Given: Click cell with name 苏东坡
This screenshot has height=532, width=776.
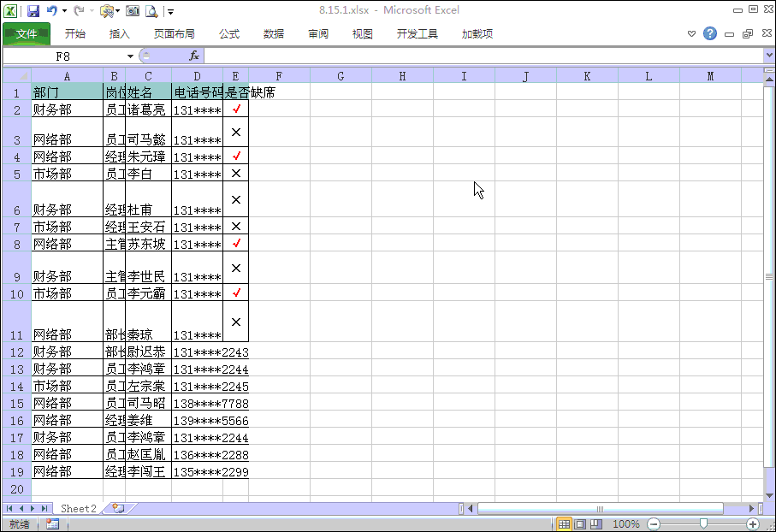Looking at the screenshot, I should pos(148,243).
